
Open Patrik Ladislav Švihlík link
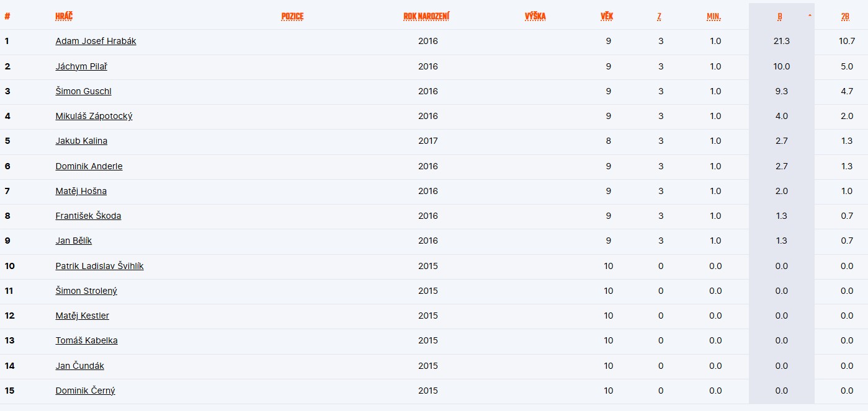click(99, 266)
